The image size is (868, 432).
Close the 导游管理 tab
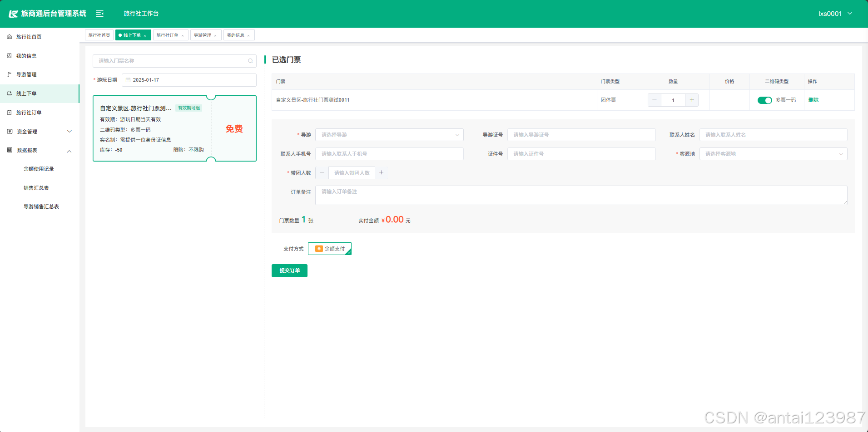pos(215,35)
